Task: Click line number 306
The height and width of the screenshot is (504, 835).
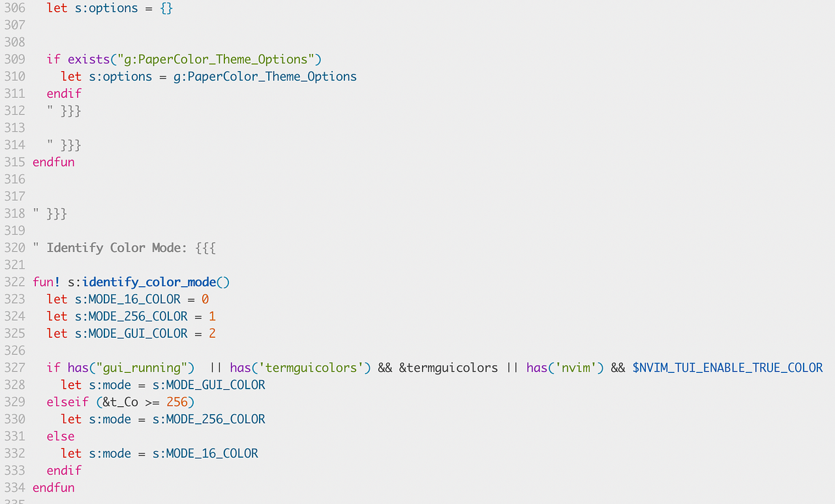Action: tap(15, 8)
